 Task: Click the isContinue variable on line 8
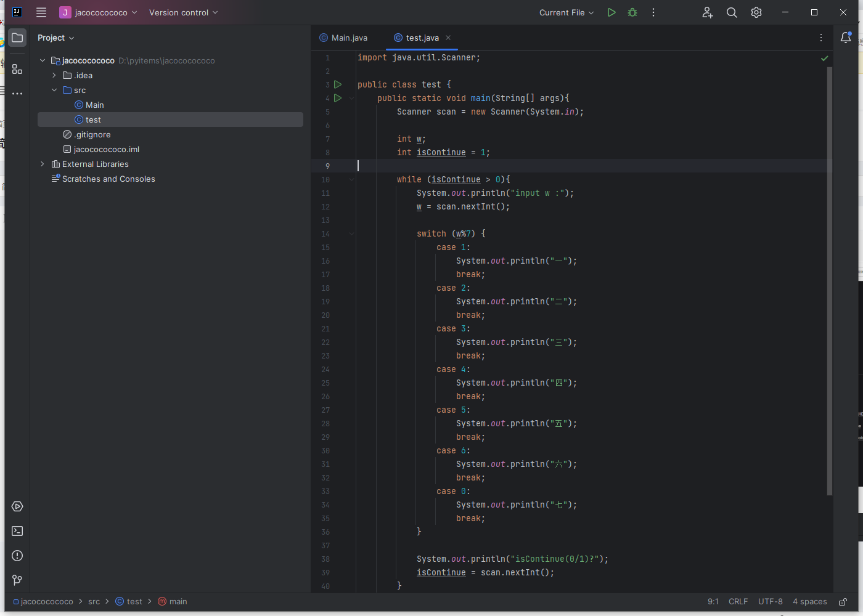(x=441, y=152)
